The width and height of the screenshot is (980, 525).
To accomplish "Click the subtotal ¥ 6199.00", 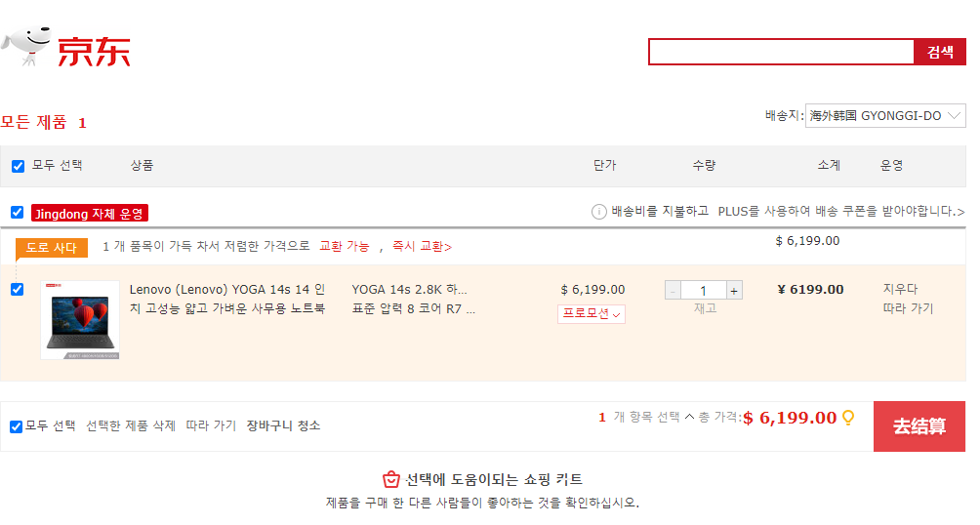I will point(810,290).
